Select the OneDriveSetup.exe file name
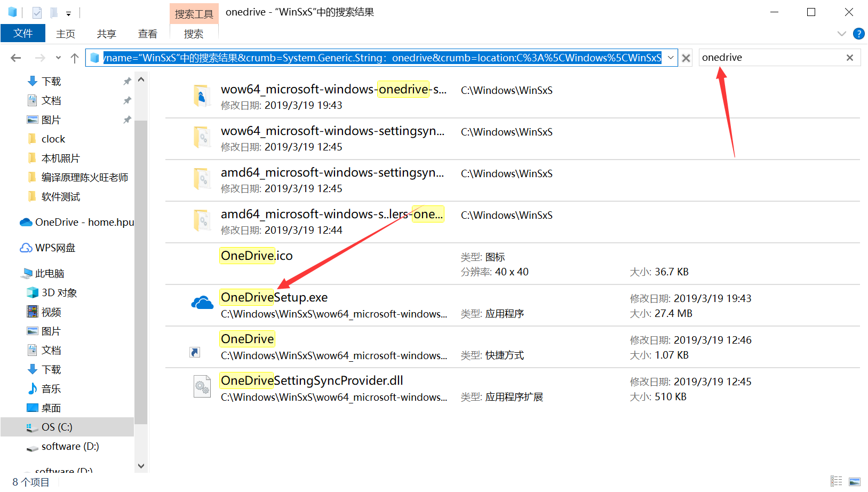This screenshot has width=868, height=492. click(274, 297)
